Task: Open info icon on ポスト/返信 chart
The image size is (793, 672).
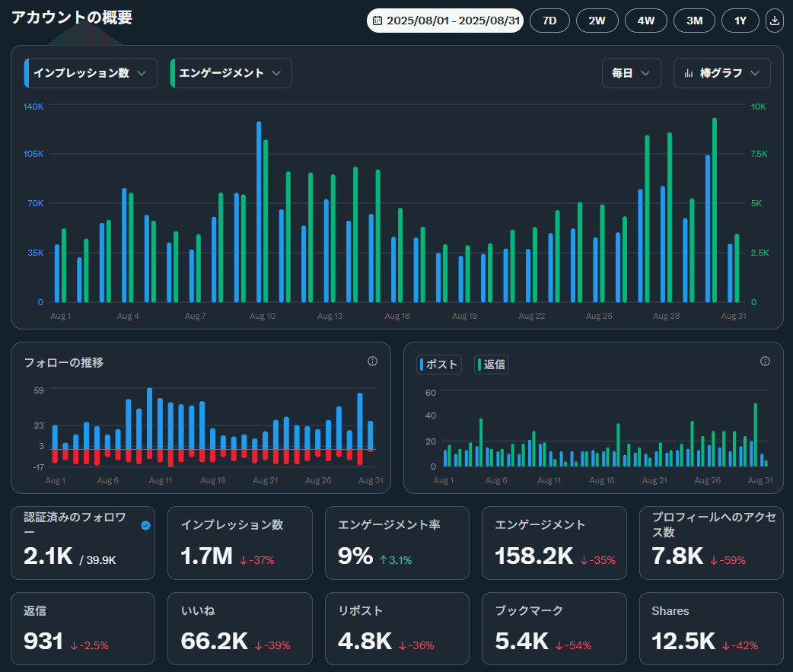Action: click(765, 361)
